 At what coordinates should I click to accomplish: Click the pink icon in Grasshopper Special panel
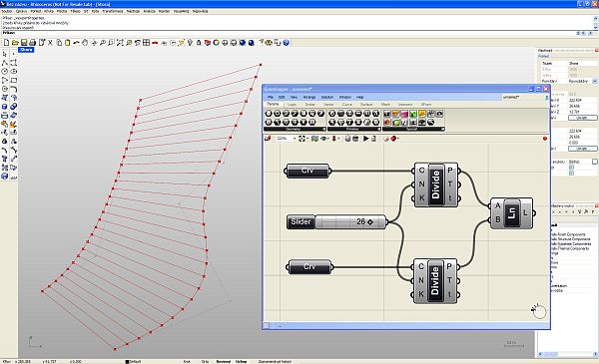[404, 114]
